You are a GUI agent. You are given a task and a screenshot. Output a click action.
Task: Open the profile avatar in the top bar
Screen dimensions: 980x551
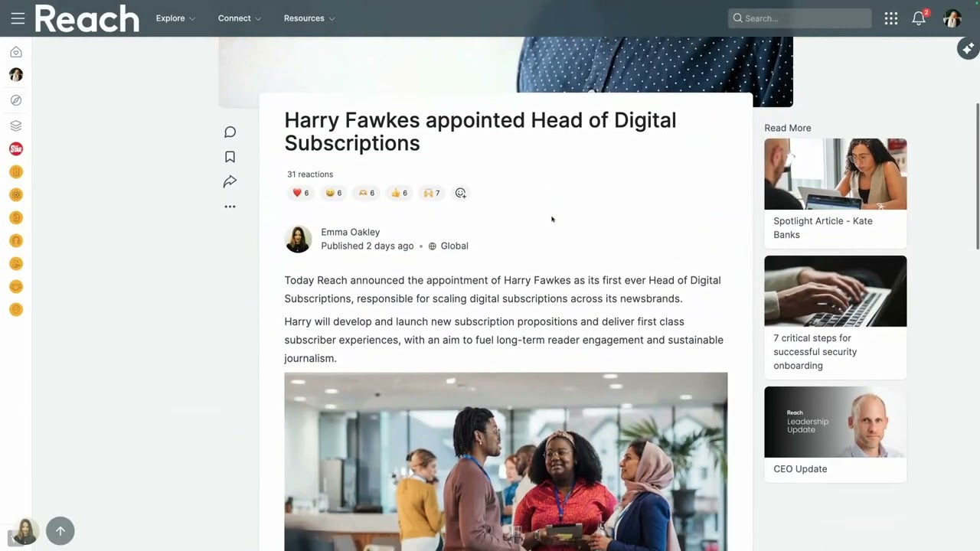(x=952, y=18)
